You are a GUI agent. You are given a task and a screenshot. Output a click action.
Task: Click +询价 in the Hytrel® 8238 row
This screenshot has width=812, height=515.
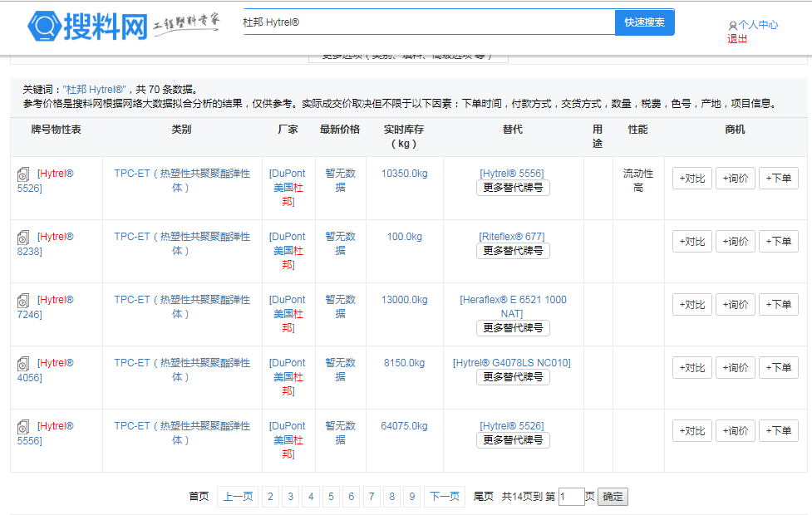tap(736, 241)
